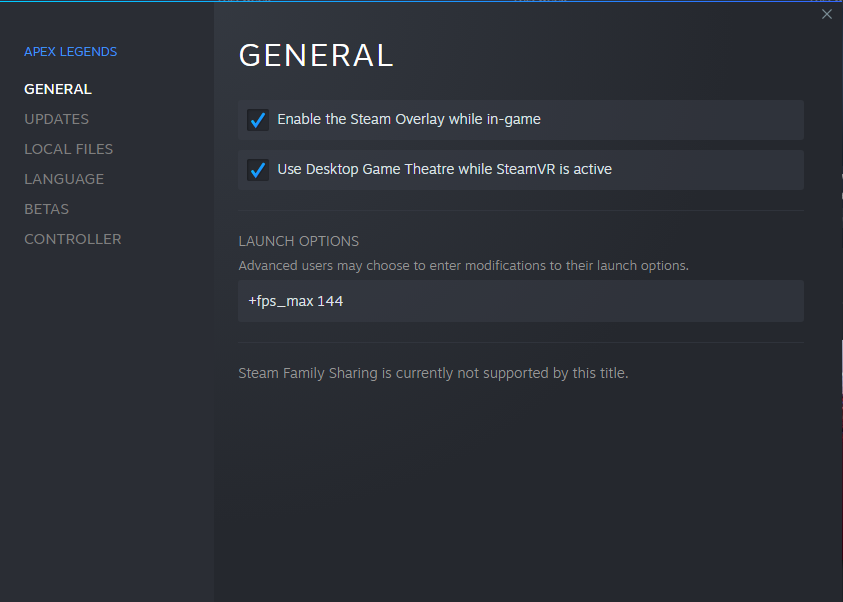
Task: Click the 'Advanced users may choose' description text
Action: (463, 266)
